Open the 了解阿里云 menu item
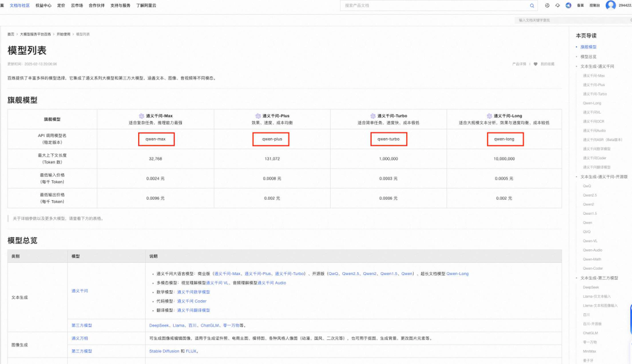 [x=146, y=6]
